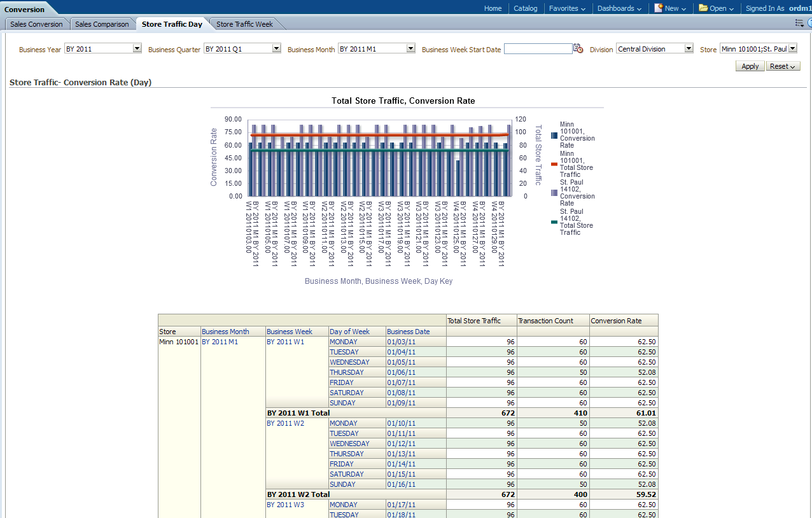Image resolution: width=812 pixels, height=518 pixels.
Task: Open the Business Year dropdown
Action: click(x=137, y=48)
